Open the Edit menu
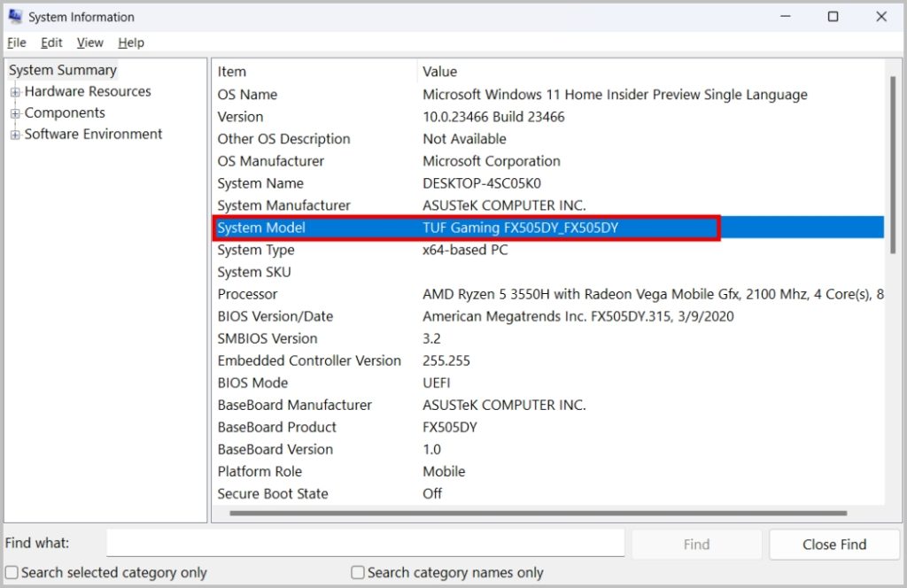This screenshot has height=588, width=907. coord(51,43)
